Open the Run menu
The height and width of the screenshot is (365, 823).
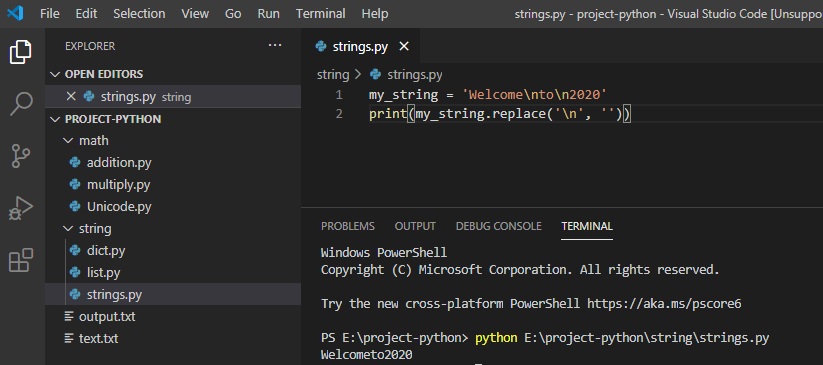click(268, 14)
